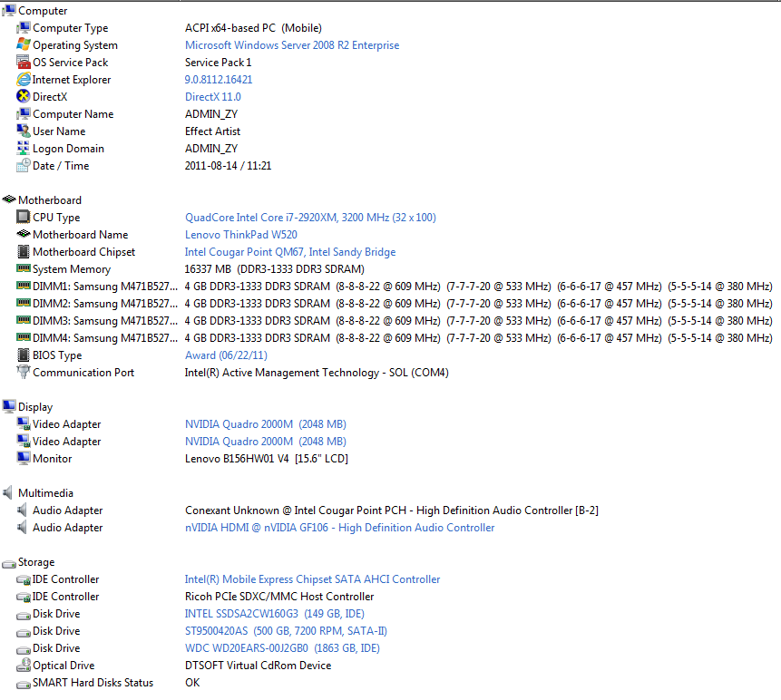Click the 'Lenovo B156HW01 V4 [15.6" LCD]' value

[x=267, y=459]
